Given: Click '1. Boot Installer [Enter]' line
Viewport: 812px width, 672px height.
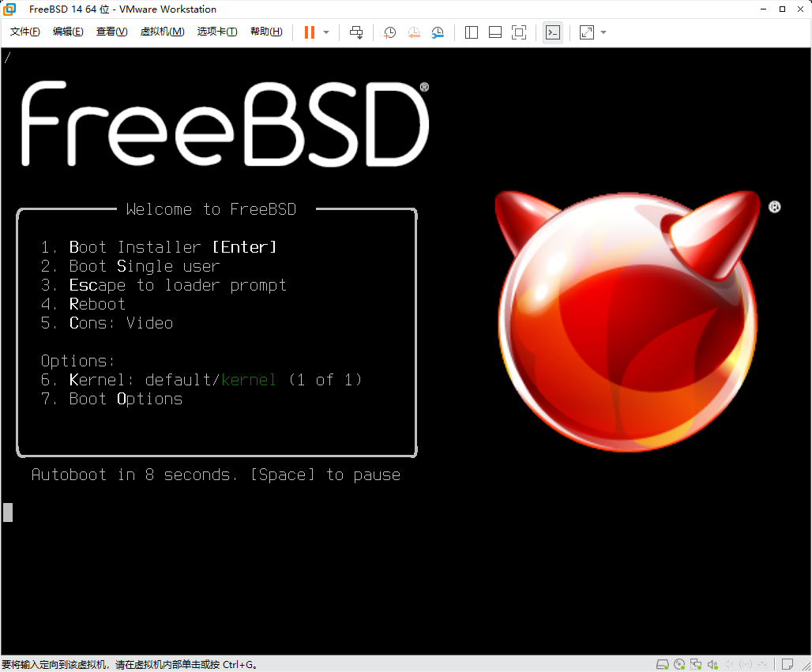Looking at the screenshot, I should [x=159, y=247].
